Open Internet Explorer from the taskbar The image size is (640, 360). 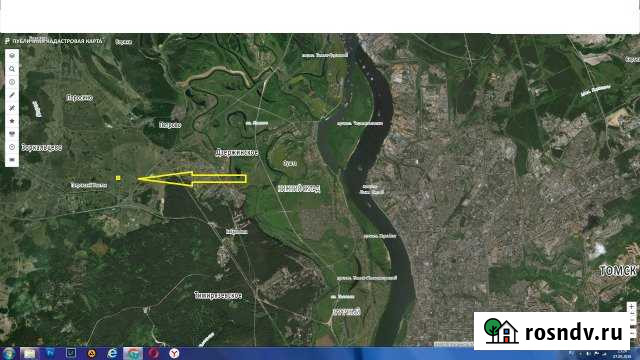pos(112,353)
